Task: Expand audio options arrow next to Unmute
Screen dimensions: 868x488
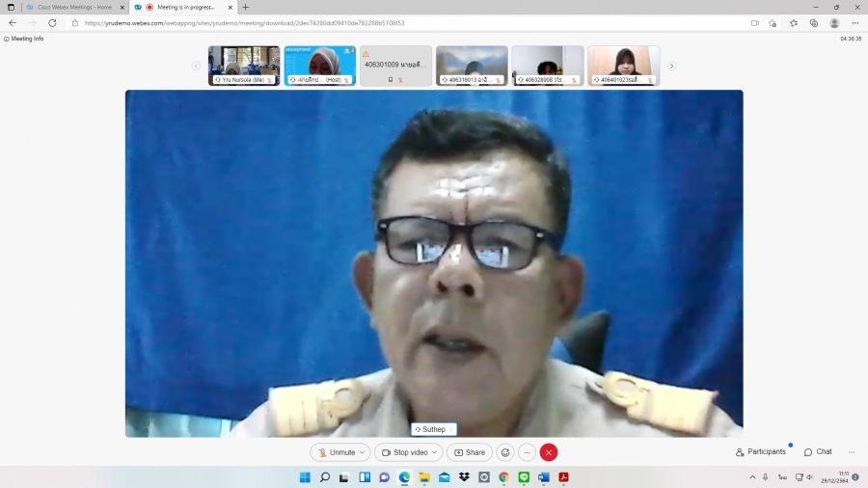Action: pyautogui.click(x=363, y=452)
